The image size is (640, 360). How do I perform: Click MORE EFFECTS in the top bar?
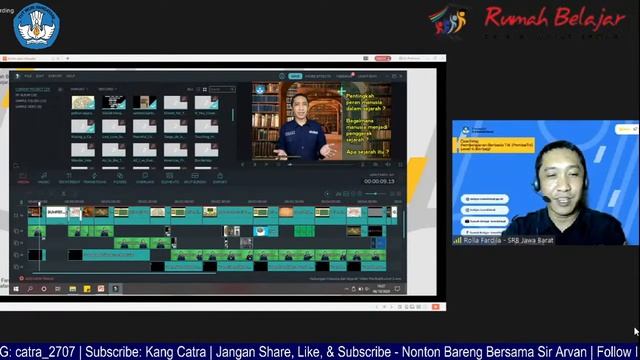[x=318, y=76]
